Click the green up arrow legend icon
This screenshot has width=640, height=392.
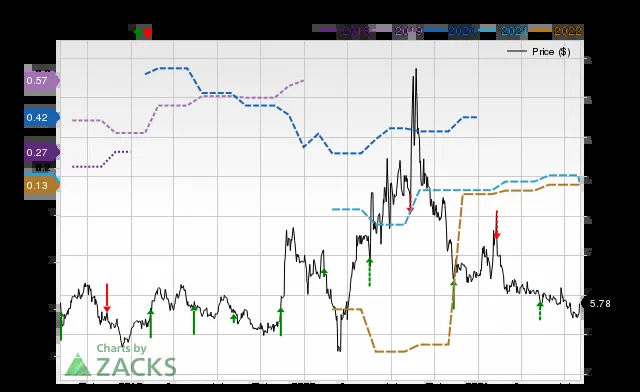click(138, 32)
